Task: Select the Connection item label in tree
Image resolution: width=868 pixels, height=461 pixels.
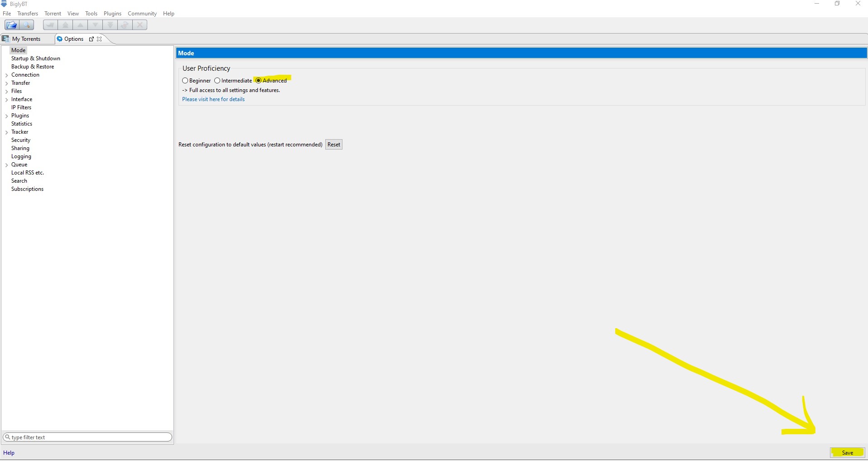Action: tap(25, 75)
